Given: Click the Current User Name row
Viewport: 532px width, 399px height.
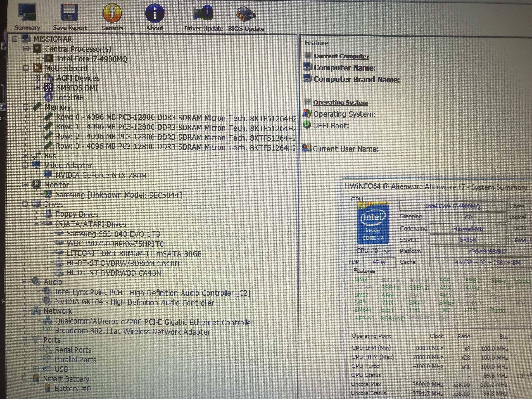Looking at the screenshot, I should [346, 149].
